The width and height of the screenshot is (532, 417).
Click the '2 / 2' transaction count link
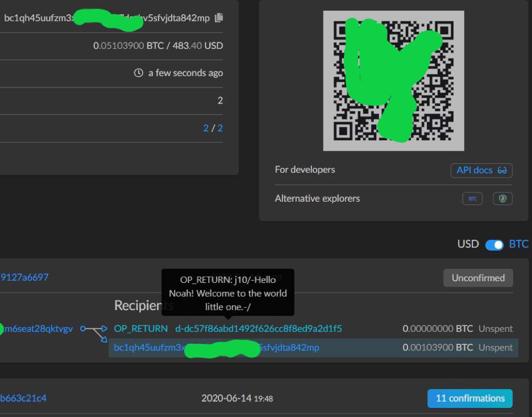[x=213, y=128]
